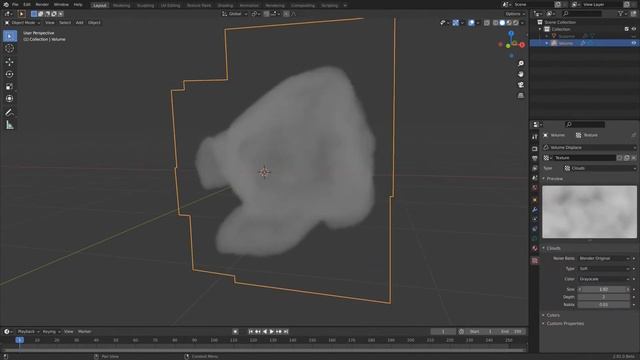Toggle X-ray display button
Viewport: 640px width, 360px height.
tap(487, 23)
